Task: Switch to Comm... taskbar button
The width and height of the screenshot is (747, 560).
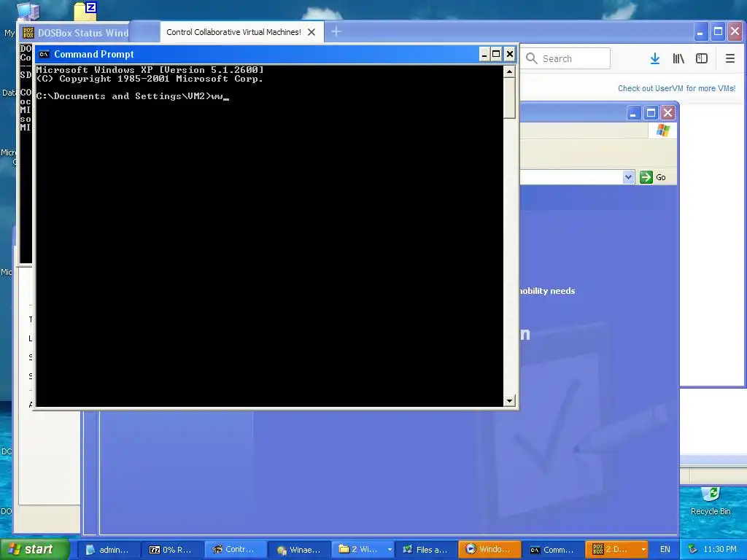Action: tap(553, 550)
